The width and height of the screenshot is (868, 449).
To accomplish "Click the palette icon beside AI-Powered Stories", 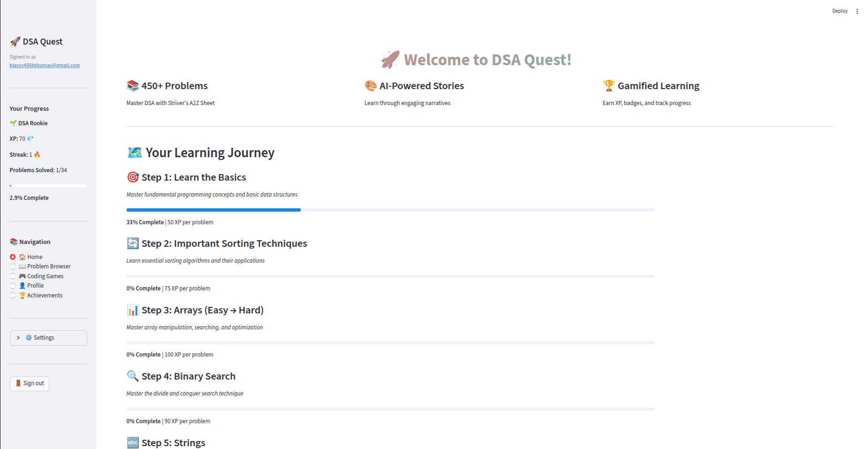I will coord(371,86).
